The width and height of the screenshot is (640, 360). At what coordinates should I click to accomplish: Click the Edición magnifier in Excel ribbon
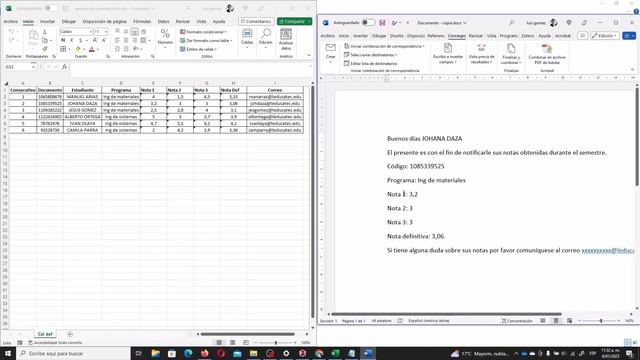click(x=266, y=37)
